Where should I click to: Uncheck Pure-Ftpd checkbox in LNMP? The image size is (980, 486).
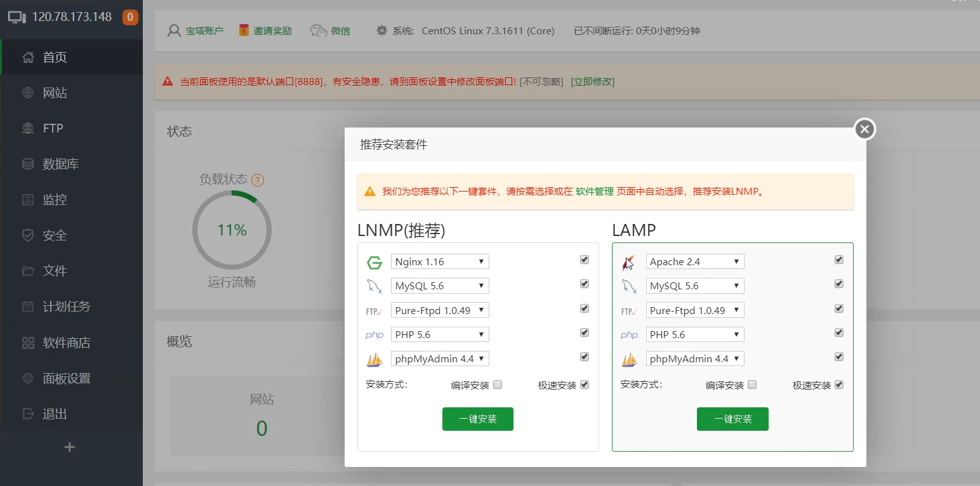tap(585, 308)
